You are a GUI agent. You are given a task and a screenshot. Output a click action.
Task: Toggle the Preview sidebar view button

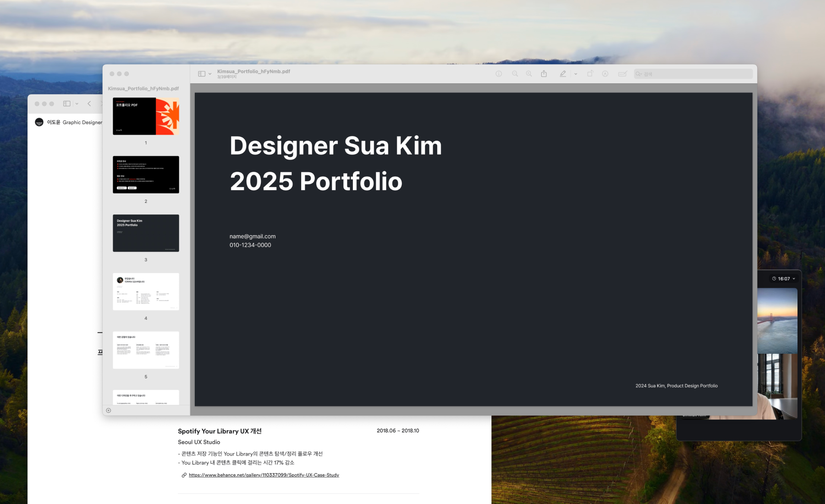(202, 74)
